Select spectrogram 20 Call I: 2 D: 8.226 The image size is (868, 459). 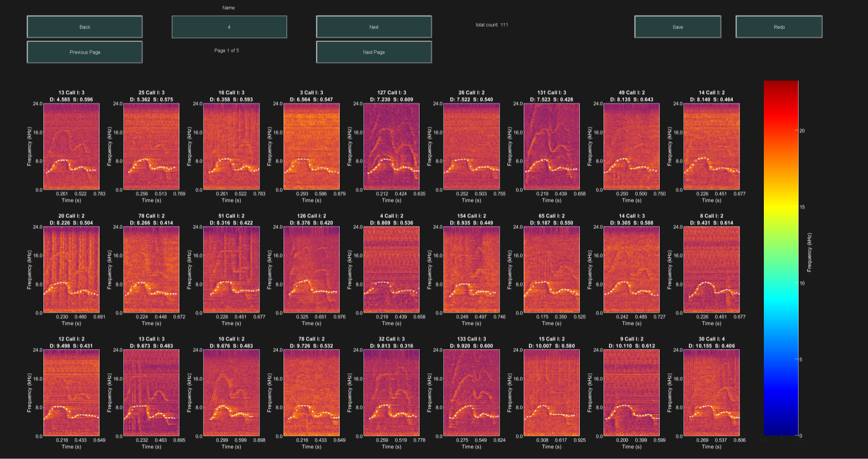pos(71,269)
